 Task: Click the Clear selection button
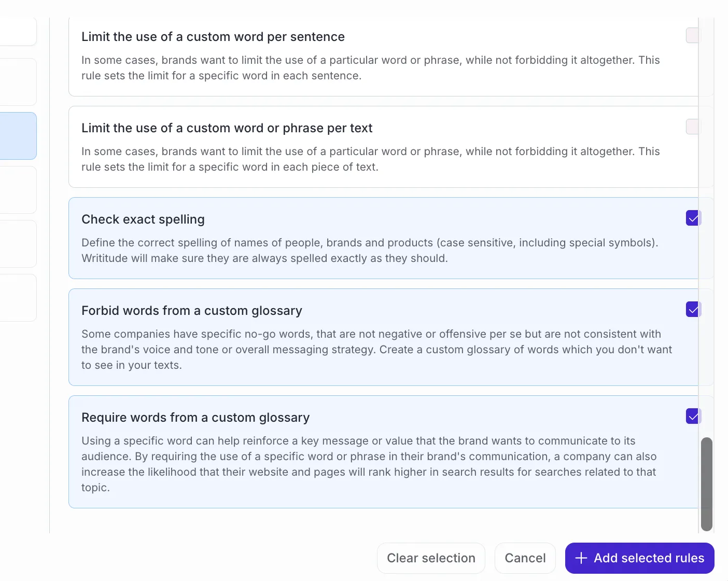(430, 558)
